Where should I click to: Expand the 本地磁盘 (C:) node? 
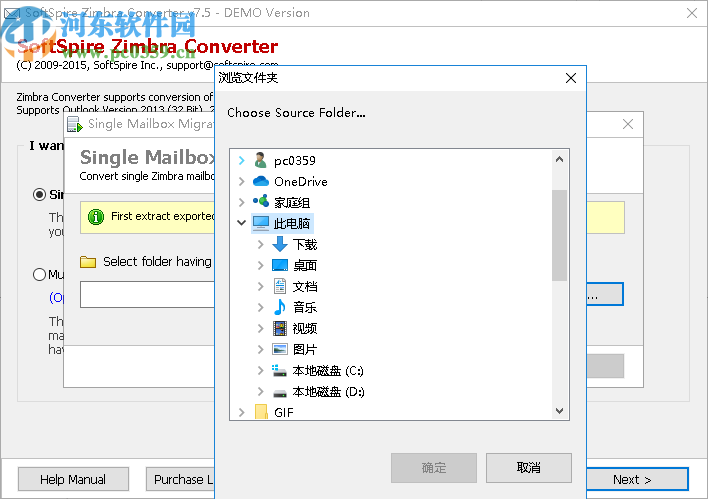[x=261, y=370]
